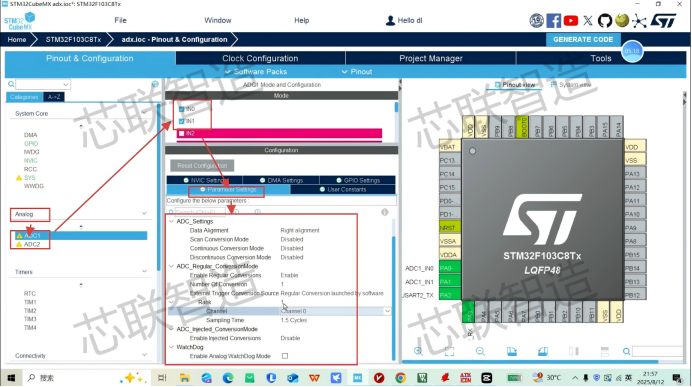Open the X (Twitter) icon

[x=588, y=20]
